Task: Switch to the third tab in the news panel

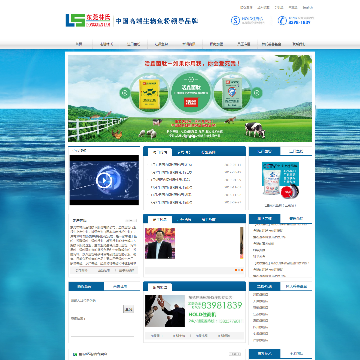Action: (x=209, y=152)
